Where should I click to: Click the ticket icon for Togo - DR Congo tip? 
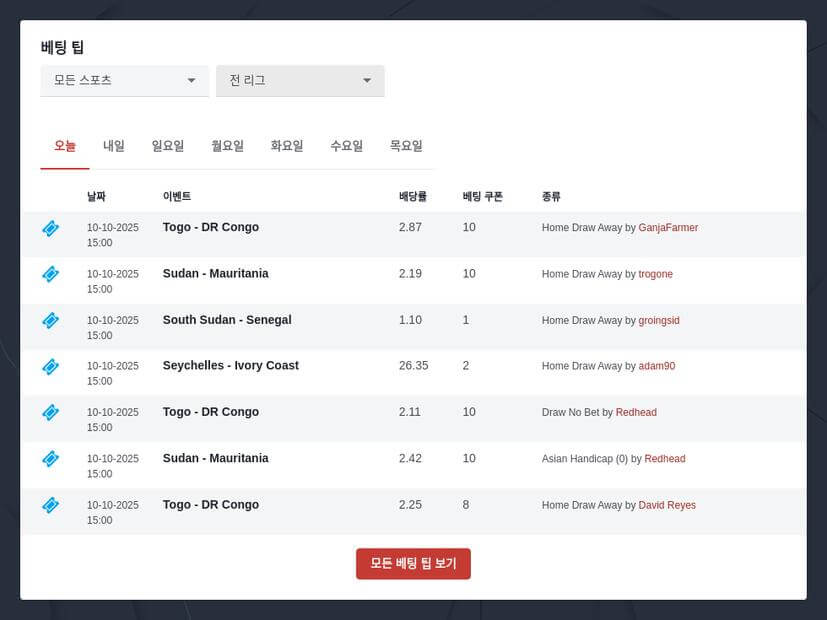tap(50, 228)
